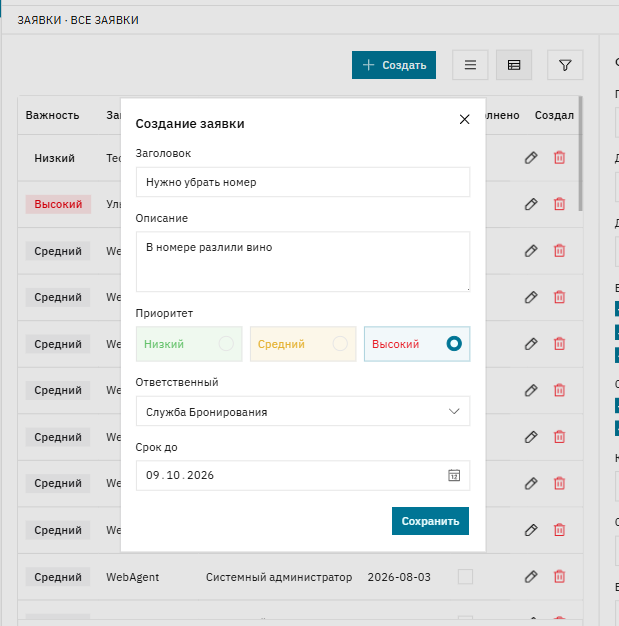Select Низкий priority radio

[189, 344]
